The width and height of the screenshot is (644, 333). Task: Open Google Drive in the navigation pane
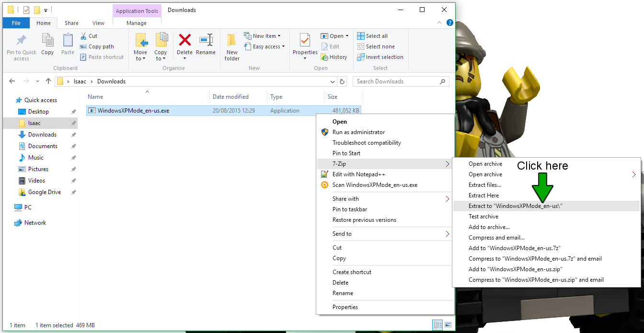pyautogui.click(x=45, y=192)
